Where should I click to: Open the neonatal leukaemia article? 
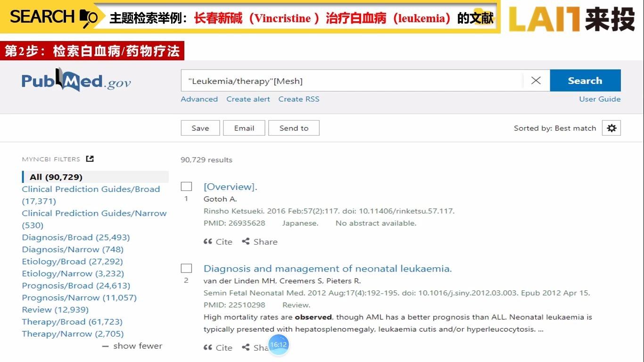pos(327,268)
